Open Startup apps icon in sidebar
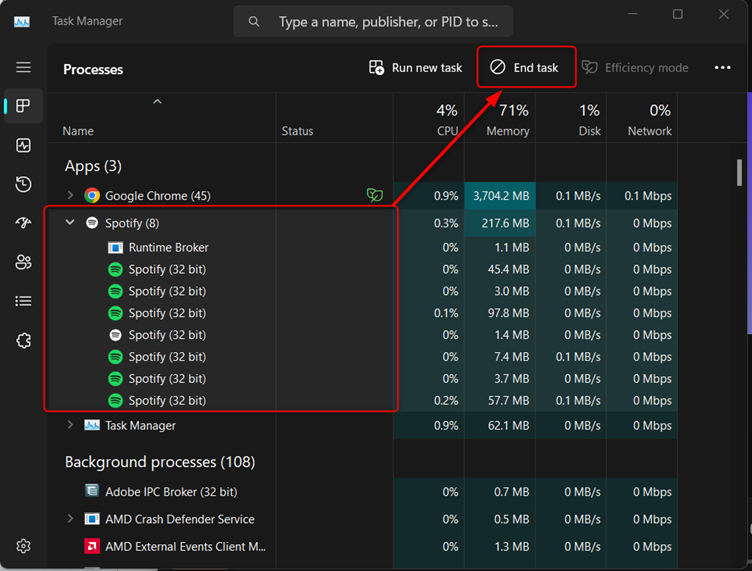Screen dimensions: 752x571 click(23, 222)
